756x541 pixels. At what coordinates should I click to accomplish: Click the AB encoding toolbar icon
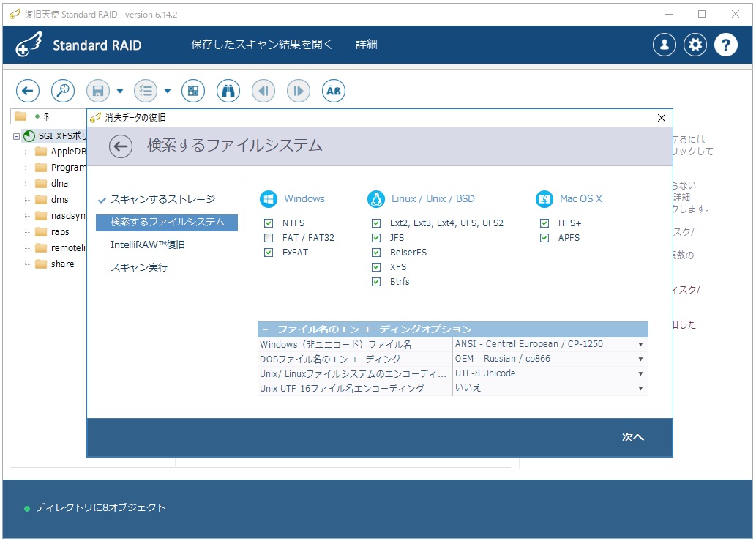click(334, 91)
